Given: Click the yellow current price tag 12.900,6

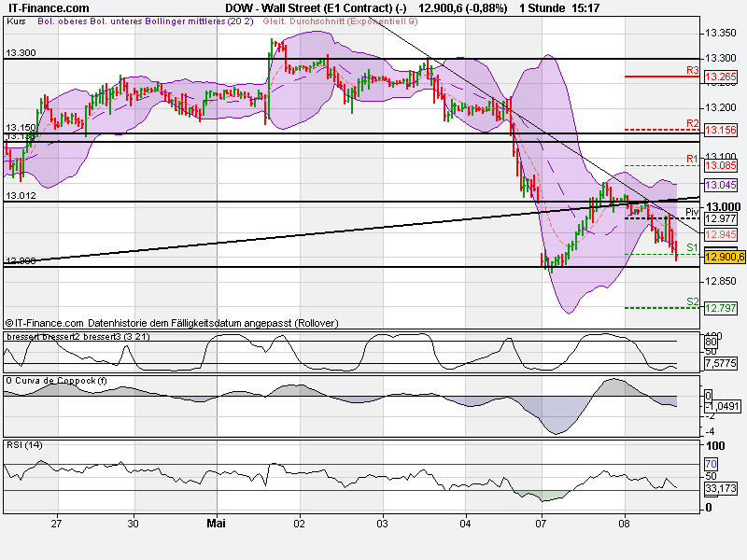Looking at the screenshot, I should pos(725,258).
